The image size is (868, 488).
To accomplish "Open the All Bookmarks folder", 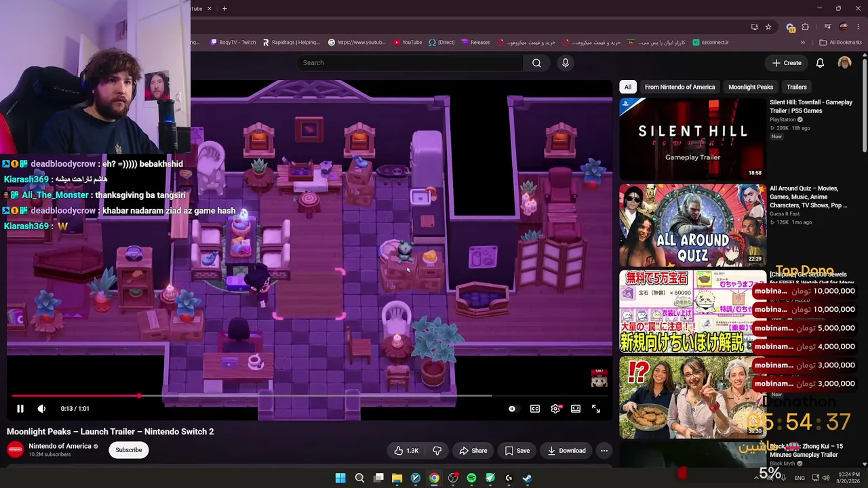I will pyautogui.click(x=841, y=42).
